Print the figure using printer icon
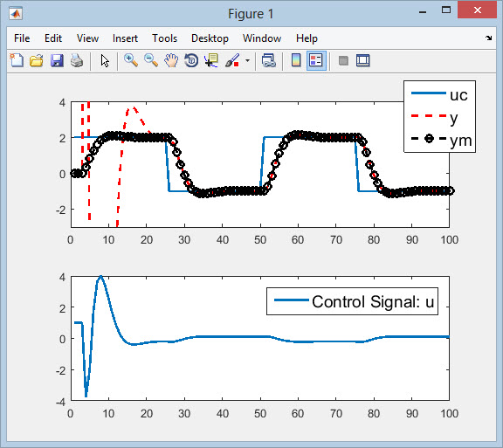This screenshot has height=448, width=503. point(77,60)
